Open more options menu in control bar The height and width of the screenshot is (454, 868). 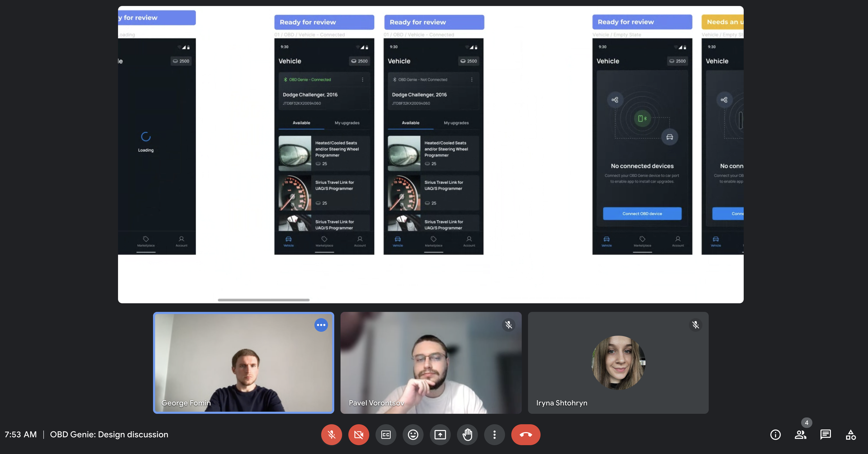pos(494,435)
